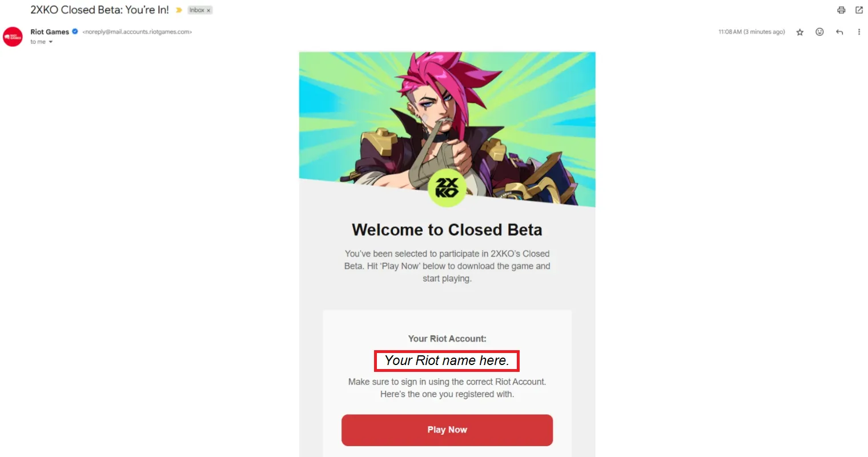Click the 2XKO character banner image
Image resolution: width=868 pixels, height=457 pixels.
(447, 114)
